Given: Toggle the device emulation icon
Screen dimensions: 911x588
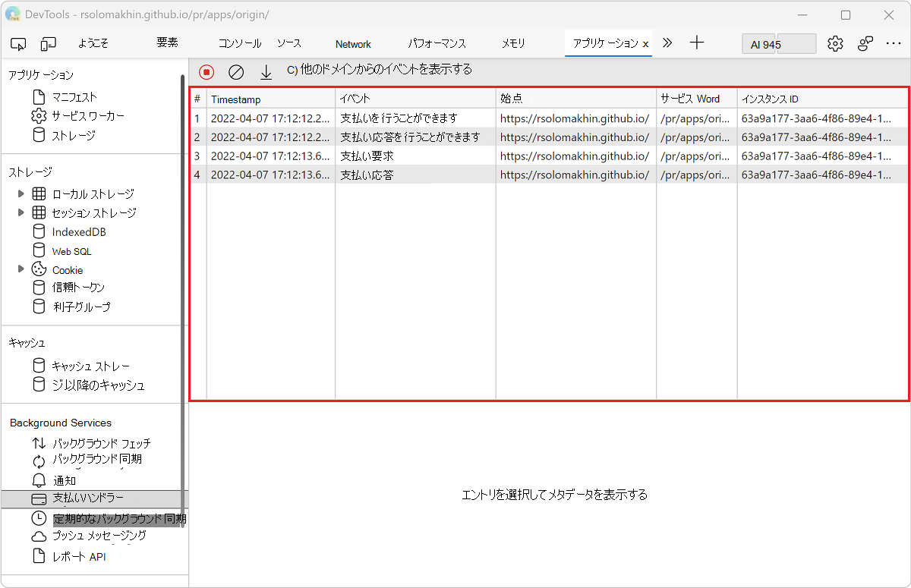Looking at the screenshot, I should click(x=49, y=44).
